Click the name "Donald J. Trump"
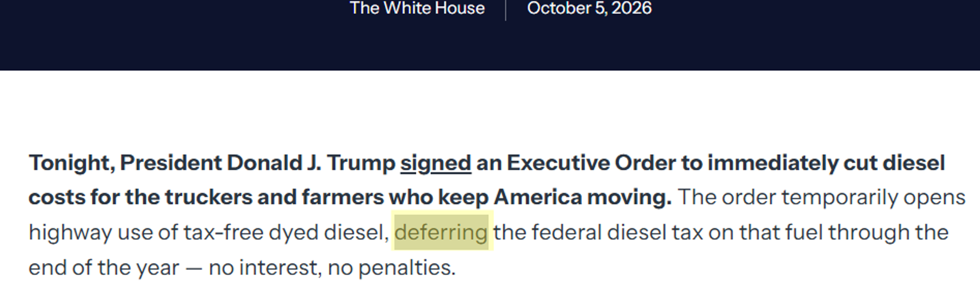The height and width of the screenshot is (288, 980). click(311, 163)
